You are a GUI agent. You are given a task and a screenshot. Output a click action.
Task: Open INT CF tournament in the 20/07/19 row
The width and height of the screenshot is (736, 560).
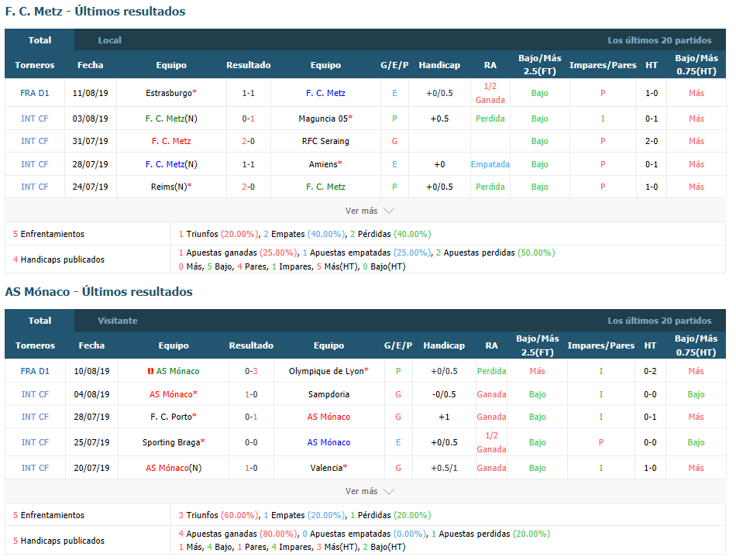(35, 468)
